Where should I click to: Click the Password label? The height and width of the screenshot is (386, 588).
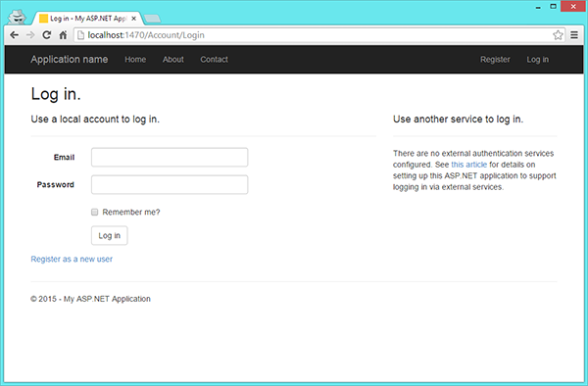pos(56,185)
